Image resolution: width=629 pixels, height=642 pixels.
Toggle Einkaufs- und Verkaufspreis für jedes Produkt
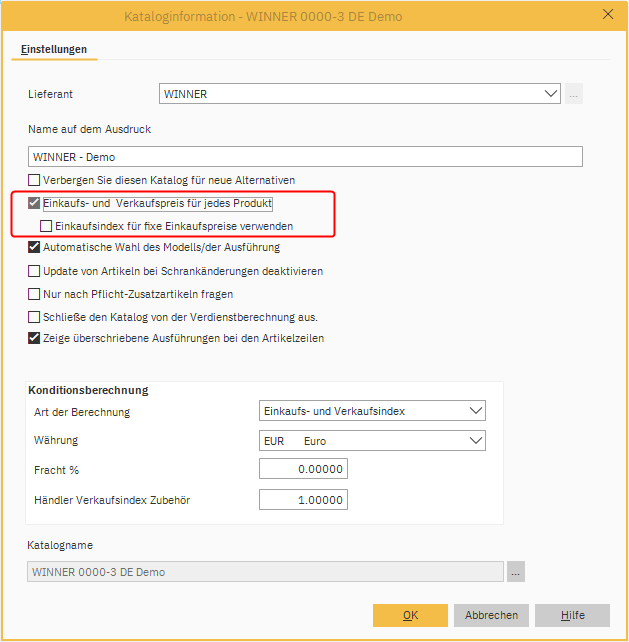(35, 203)
